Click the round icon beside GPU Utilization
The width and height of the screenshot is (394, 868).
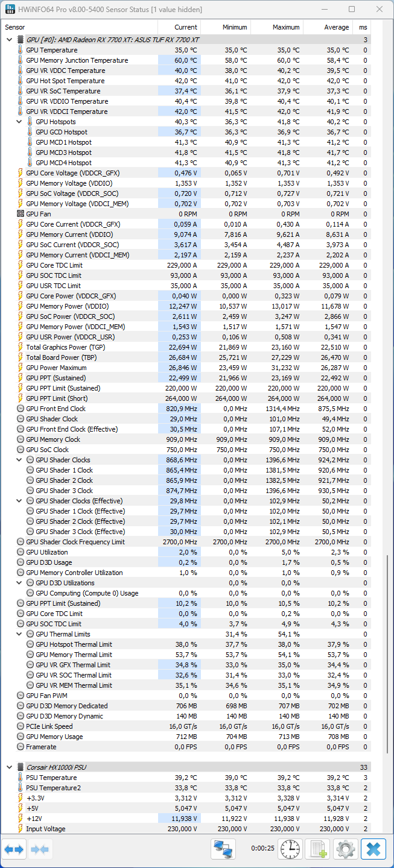[21, 552]
